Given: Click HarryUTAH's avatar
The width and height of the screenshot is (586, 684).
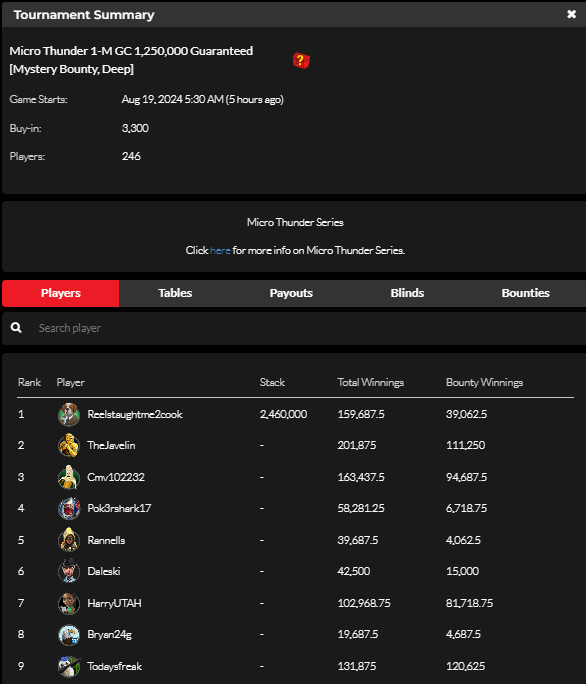Looking at the screenshot, I should (69, 603).
